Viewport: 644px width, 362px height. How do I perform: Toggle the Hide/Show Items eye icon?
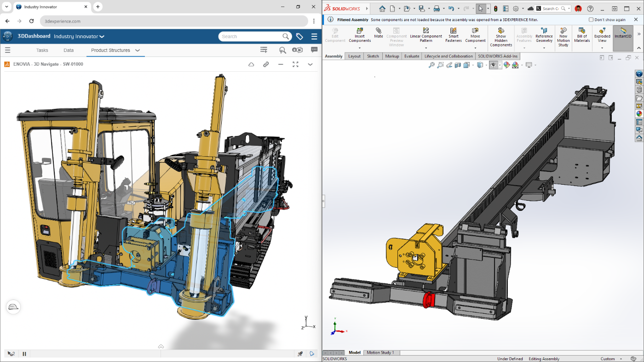coord(493,65)
